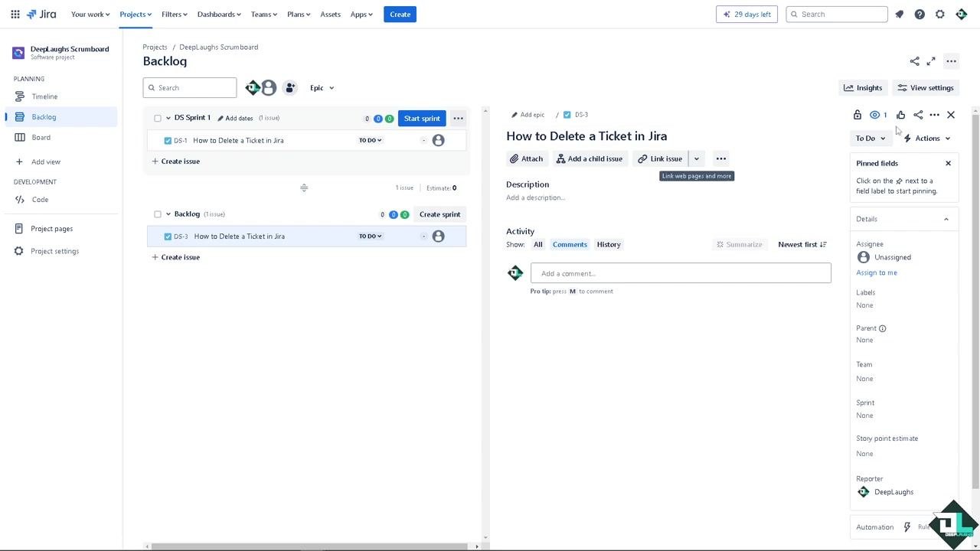Viewport: 980px width, 551px height.
Task: Click the add people icon next to avatars
Action: (290, 88)
